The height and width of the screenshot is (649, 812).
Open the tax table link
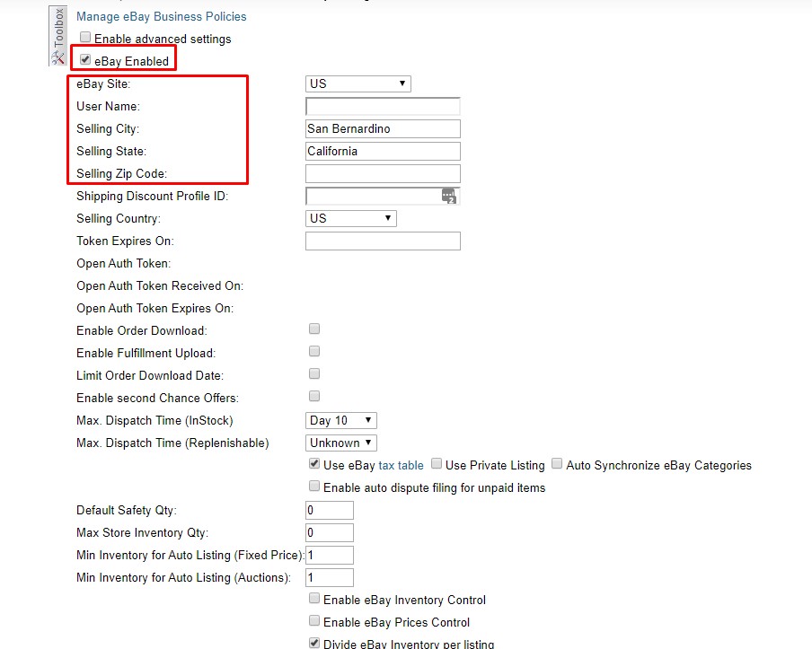401,465
